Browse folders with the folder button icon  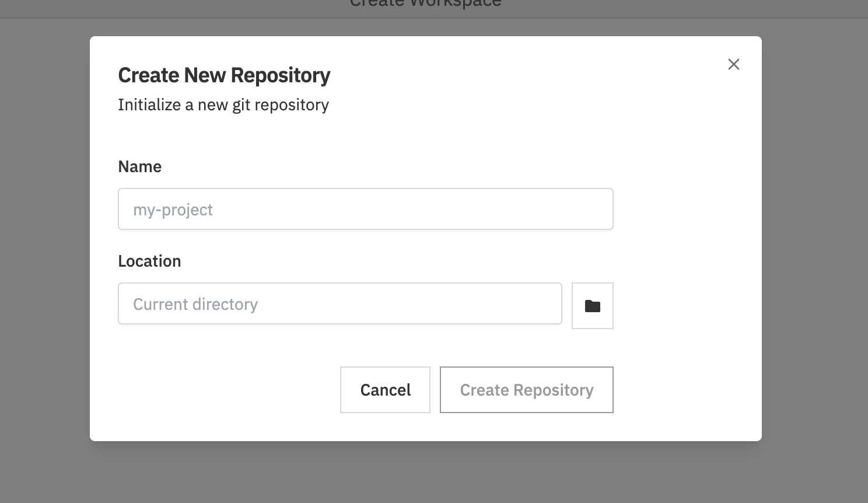[592, 305]
